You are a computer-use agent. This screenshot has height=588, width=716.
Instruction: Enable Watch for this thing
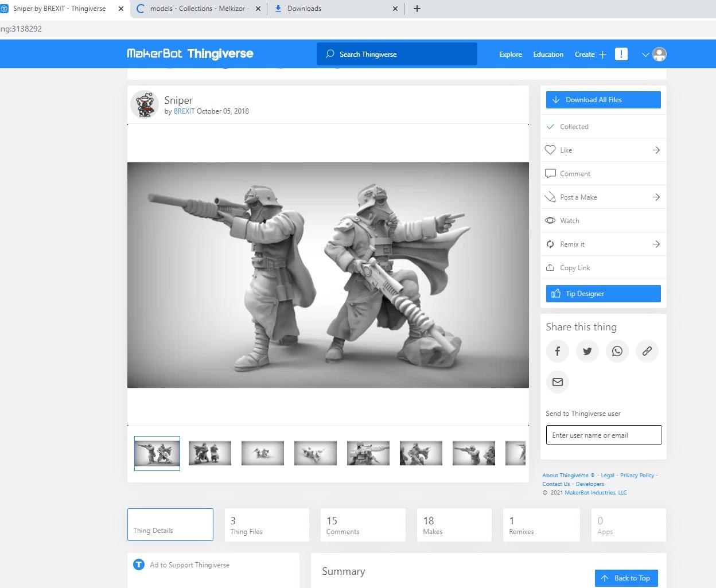pyautogui.click(x=570, y=220)
